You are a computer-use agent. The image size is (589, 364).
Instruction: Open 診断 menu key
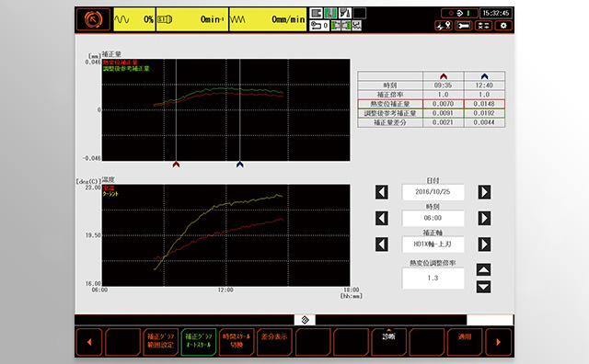(x=388, y=342)
